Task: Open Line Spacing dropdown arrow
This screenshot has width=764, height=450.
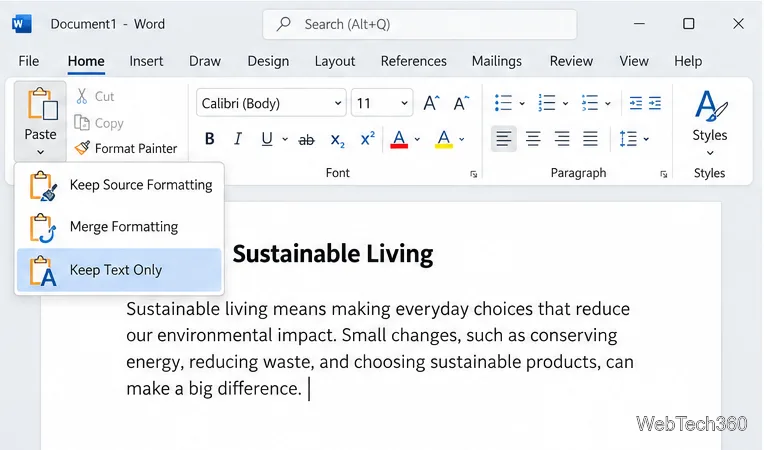Action: [646, 139]
